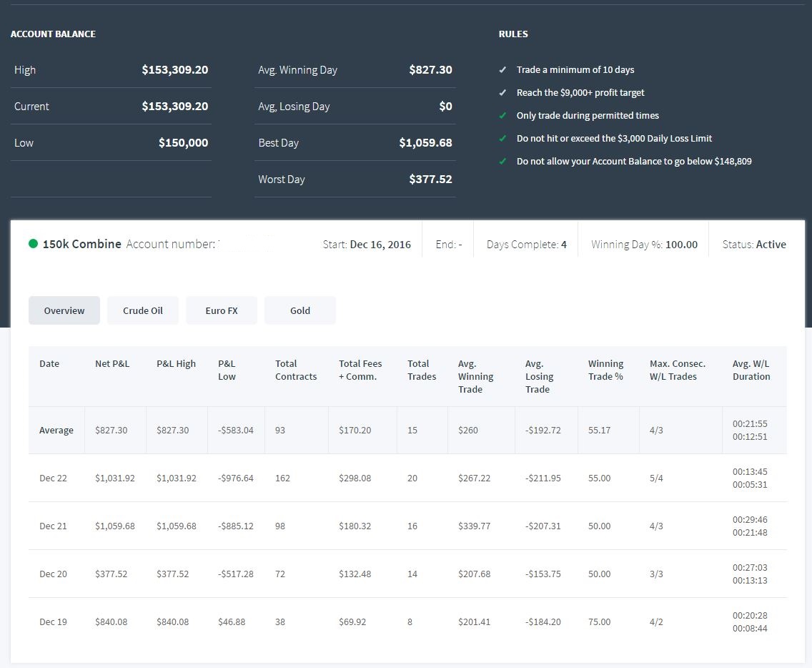The image size is (812, 668).
Task: Switch to the Crude Oil tab
Action: pos(143,310)
